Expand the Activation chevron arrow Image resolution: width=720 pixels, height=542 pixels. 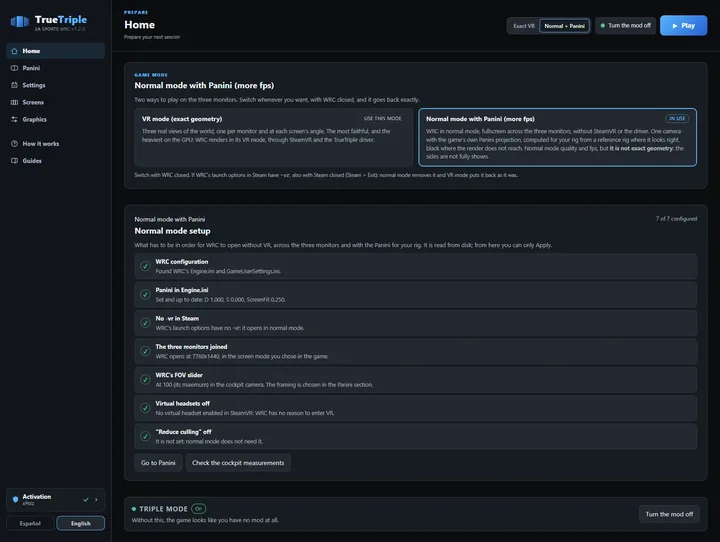[x=96, y=499]
